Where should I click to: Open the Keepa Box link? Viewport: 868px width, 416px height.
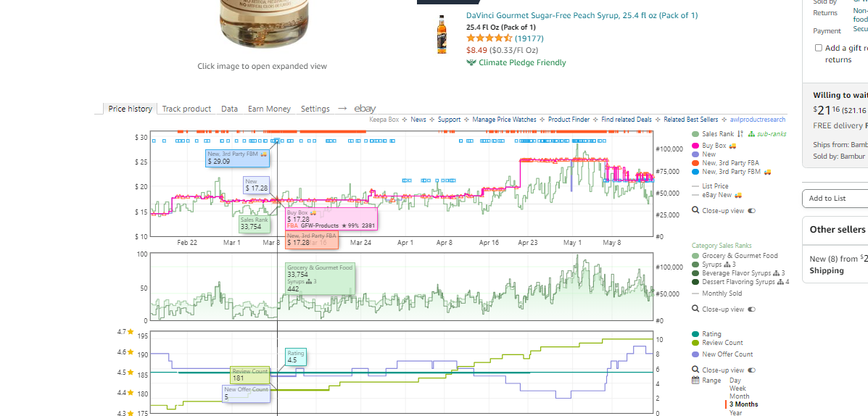[x=384, y=120]
